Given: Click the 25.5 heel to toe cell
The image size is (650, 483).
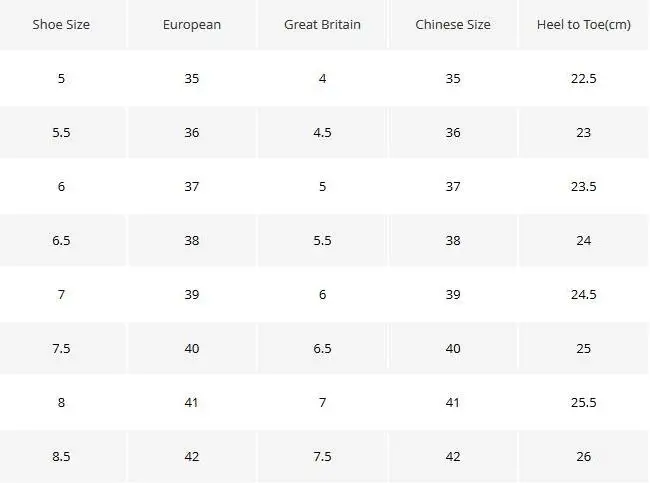Looking at the screenshot, I should tap(583, 402).
